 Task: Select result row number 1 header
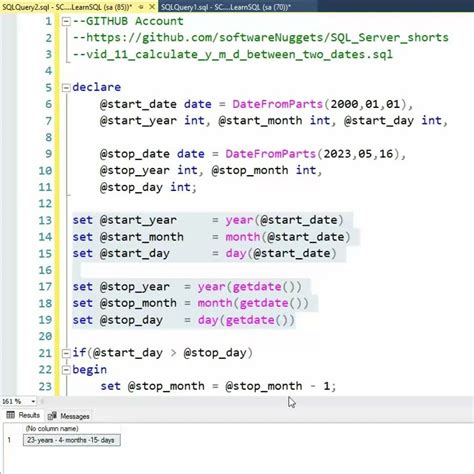click(x=10, y=440)
